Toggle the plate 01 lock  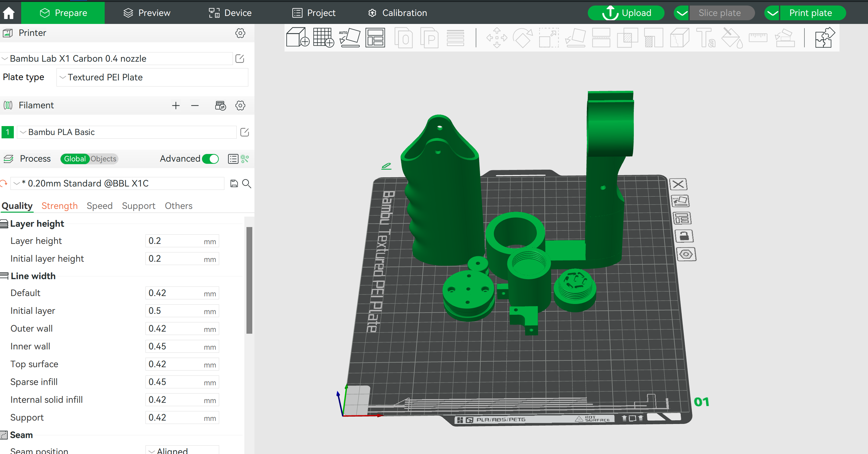(684, 236)
